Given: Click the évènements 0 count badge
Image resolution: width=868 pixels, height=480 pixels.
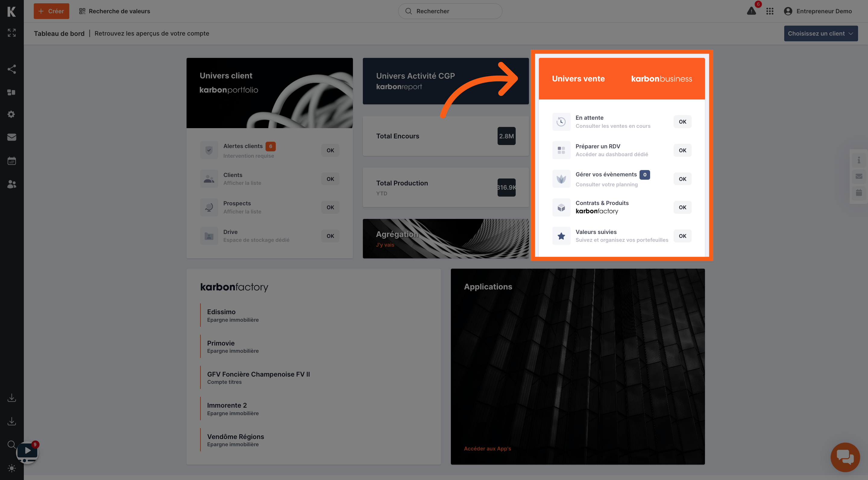Looking at the screenshot, I should (x=645, y=175).
